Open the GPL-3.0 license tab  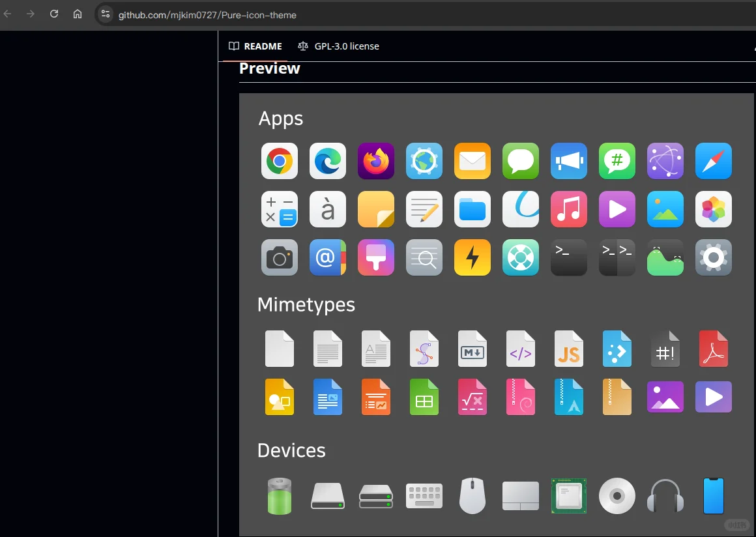(x=338, y=46)
